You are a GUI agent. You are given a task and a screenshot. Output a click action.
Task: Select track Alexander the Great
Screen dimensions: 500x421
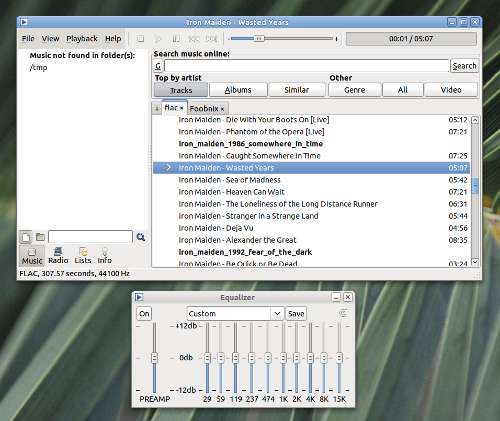[x=311, y=240]
